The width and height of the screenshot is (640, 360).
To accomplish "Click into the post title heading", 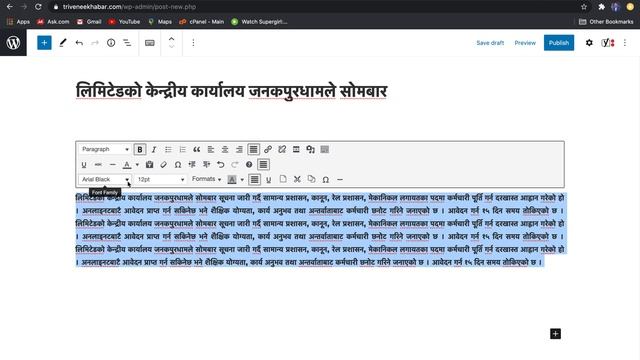I will click(x=231, y=91).
